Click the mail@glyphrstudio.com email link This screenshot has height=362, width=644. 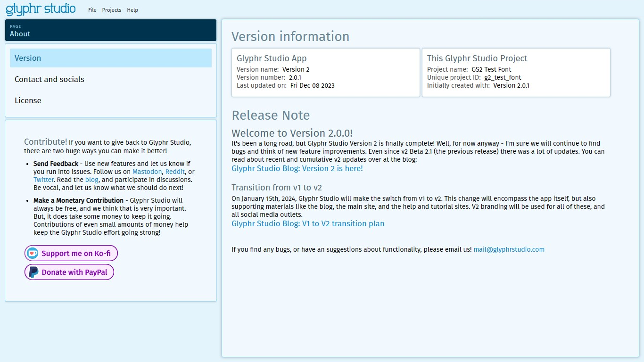(x=509, y=249)
